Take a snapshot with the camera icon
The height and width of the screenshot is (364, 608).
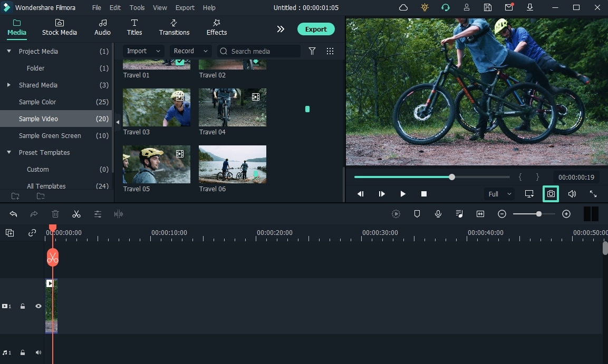tap(551, 194)
